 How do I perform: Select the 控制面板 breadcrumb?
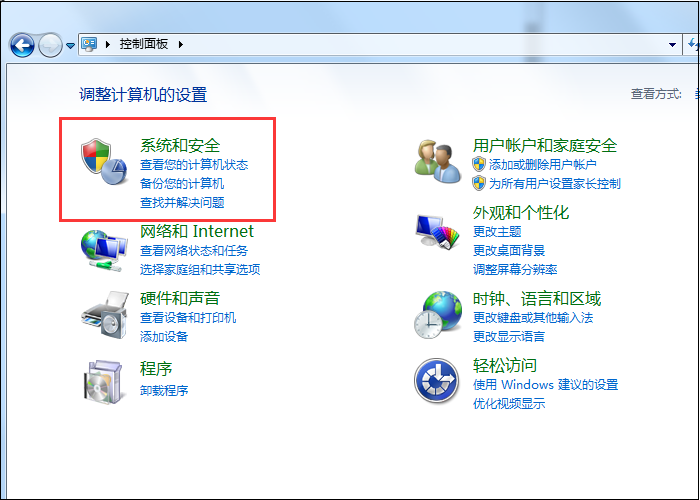point(144,44)
